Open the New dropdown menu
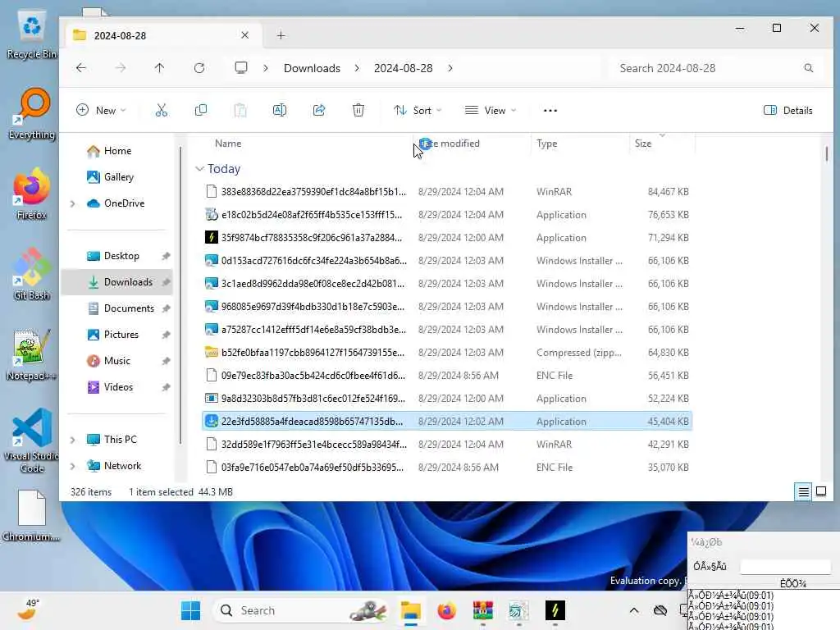840x630 pixels. 101,111
